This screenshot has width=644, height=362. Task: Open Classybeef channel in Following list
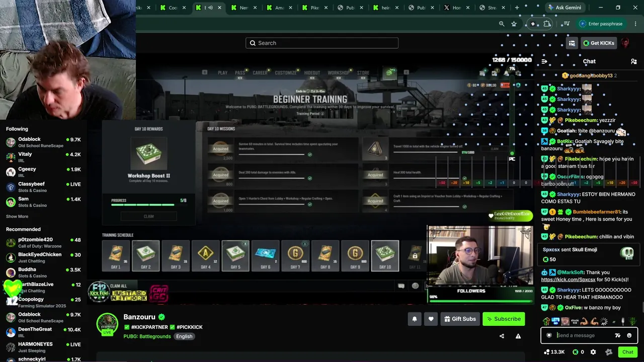[x=43, y=187]
